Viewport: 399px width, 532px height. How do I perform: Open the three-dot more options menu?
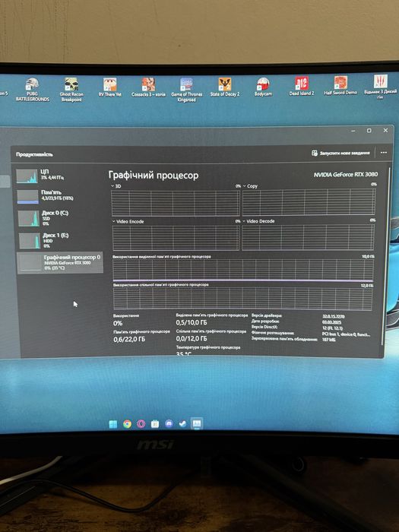click(x=384, y=153)
